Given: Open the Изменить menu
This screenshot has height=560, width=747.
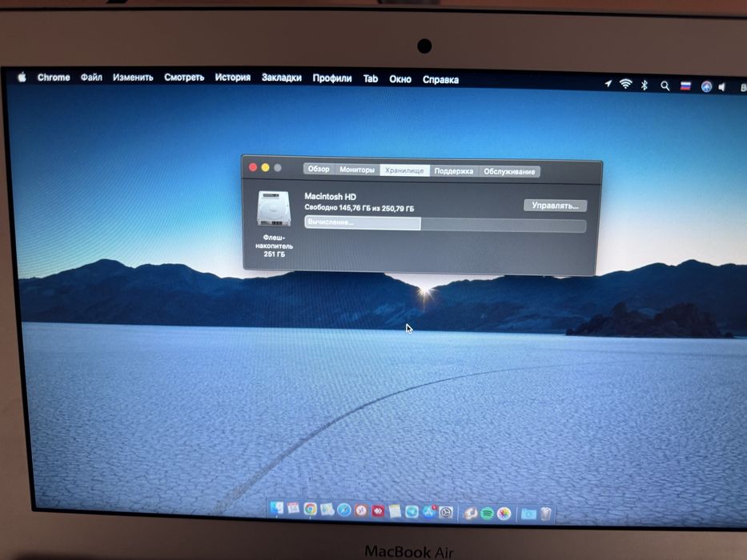Looking at the screenshot, I should tap(133, 77).
